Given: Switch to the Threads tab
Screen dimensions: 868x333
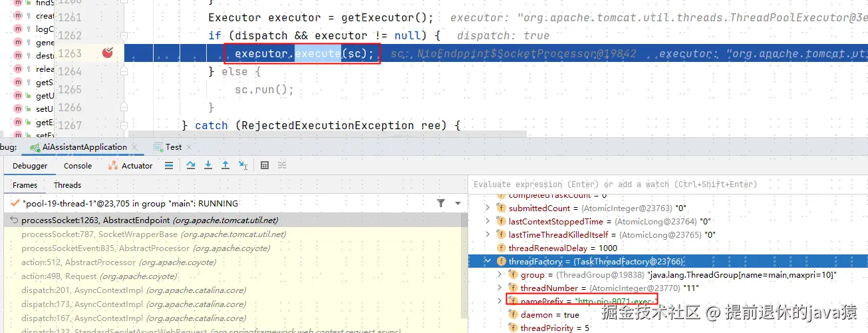Looking at the screenshot, I should pyautogui.click(x=67, y=184).
